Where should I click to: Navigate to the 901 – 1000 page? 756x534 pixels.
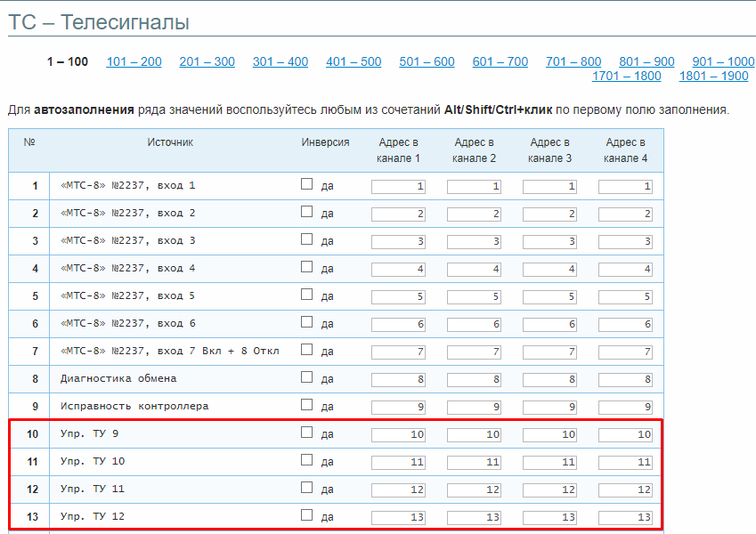click(723, 61)
